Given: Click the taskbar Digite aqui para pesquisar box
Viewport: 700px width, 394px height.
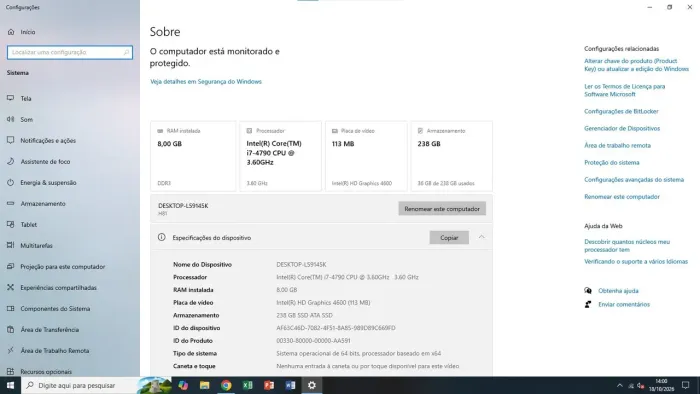Looking at the screenshot, I should coord(80,385).
